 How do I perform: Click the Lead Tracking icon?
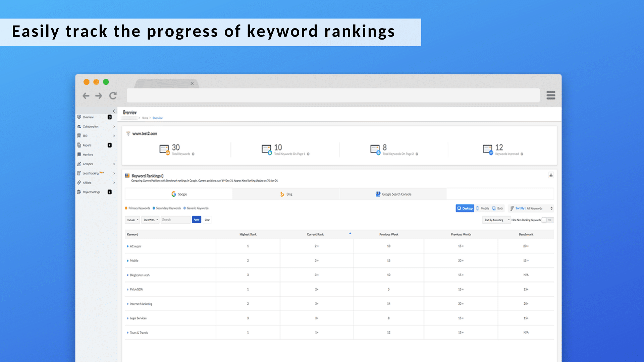tap(79, 173)
